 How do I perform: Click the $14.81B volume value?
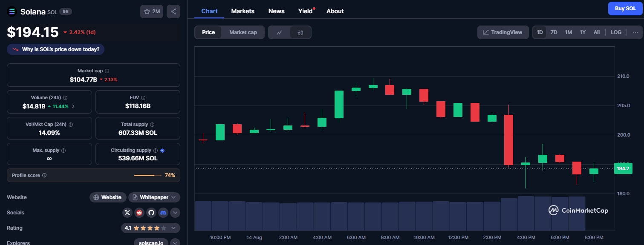pyautogui.click(x=34, y=106)
